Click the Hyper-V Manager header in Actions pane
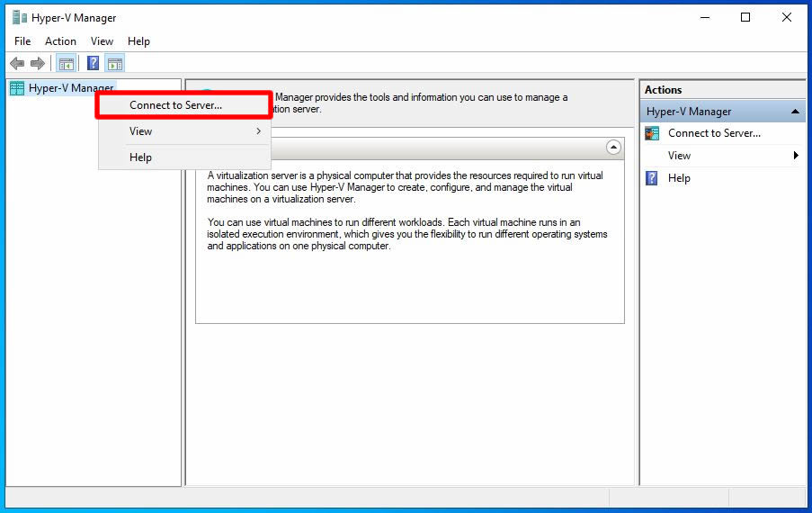Screen dimensions: 812x513 722,112
